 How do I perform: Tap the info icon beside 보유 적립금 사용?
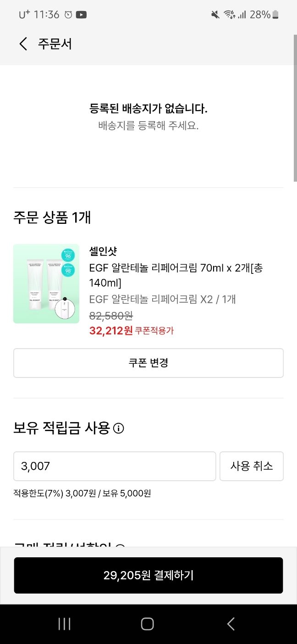click(x=118, y=429)
